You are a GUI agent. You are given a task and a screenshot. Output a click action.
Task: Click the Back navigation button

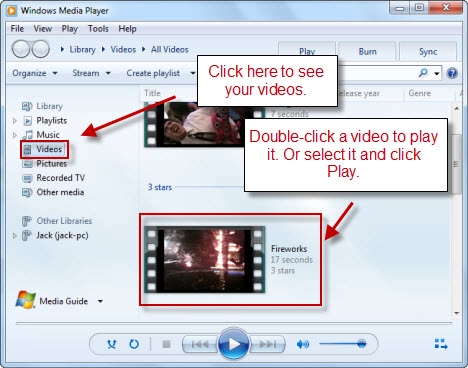tap(22, 49)
